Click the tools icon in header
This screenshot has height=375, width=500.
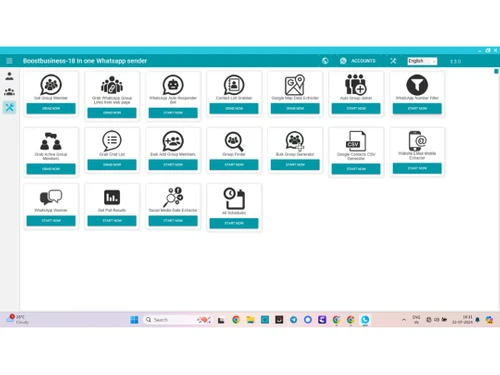[393, 61]
